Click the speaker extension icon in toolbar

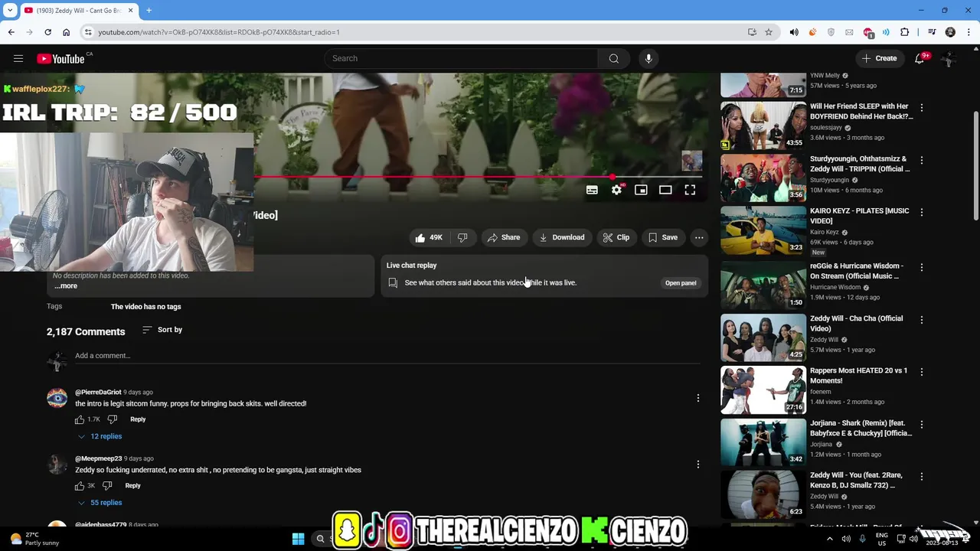pos(794,32)
